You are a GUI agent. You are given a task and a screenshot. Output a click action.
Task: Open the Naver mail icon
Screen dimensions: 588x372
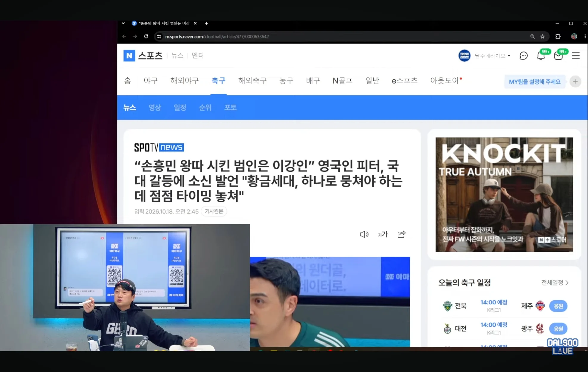pos(558,56)
